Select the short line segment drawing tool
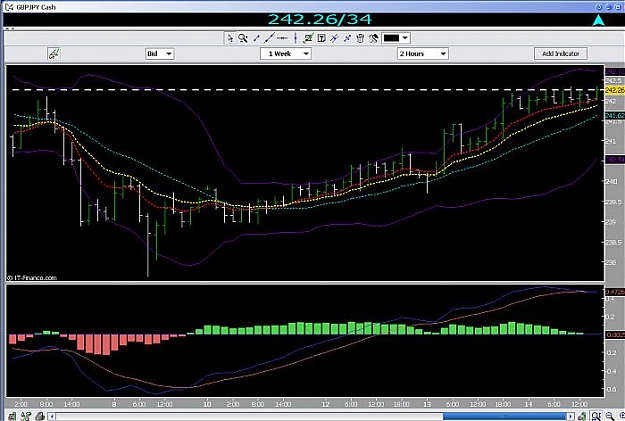 257,38
